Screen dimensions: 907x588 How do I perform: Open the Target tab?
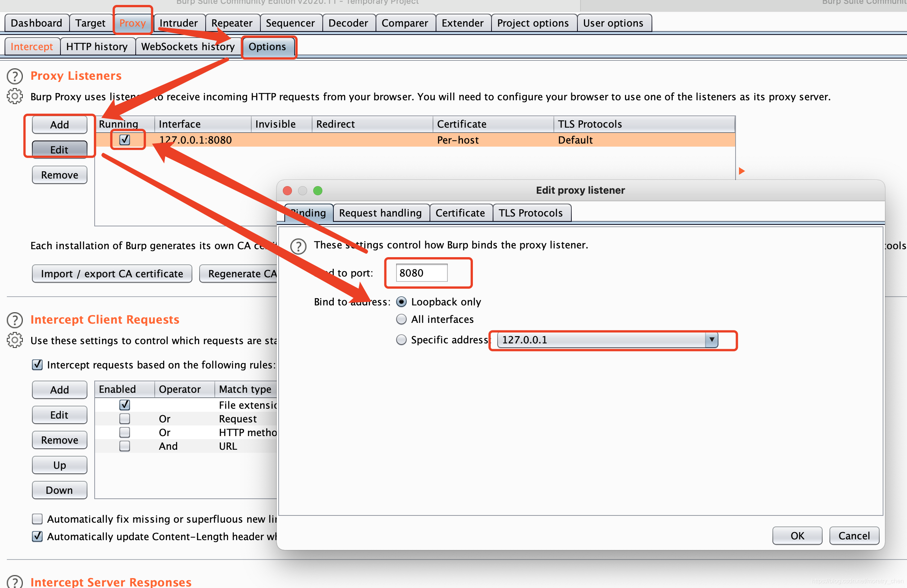(90, 23)
